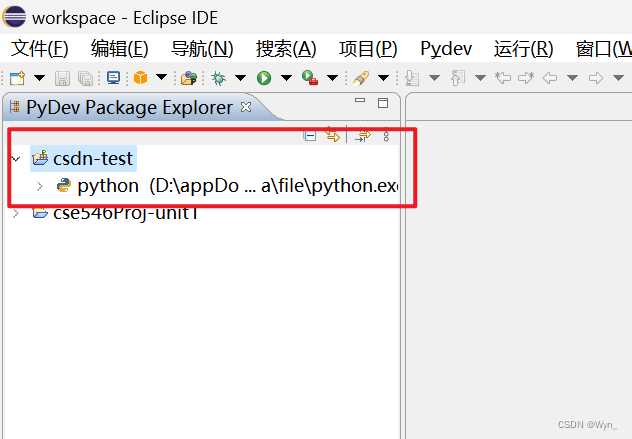Expand the cse546Proj-unit1 project

click(x=16, y=213)
